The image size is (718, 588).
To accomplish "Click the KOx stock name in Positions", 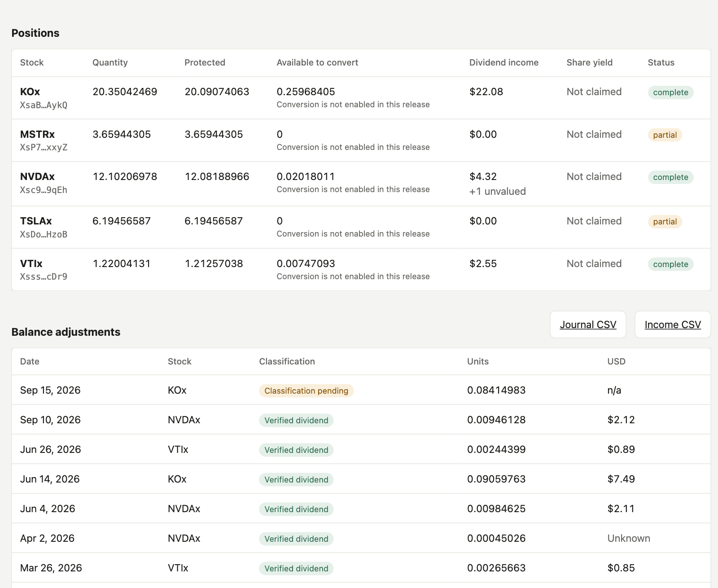I will click(30, 92).
